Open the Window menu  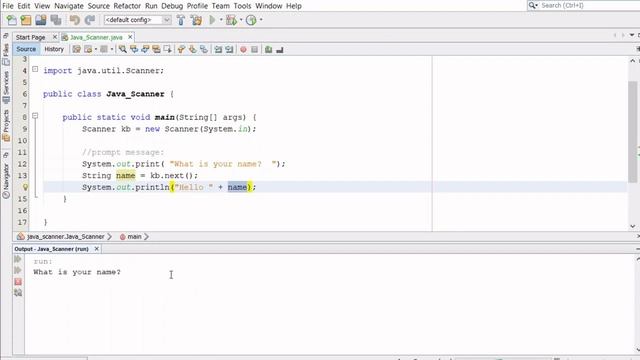coord(269,6)
